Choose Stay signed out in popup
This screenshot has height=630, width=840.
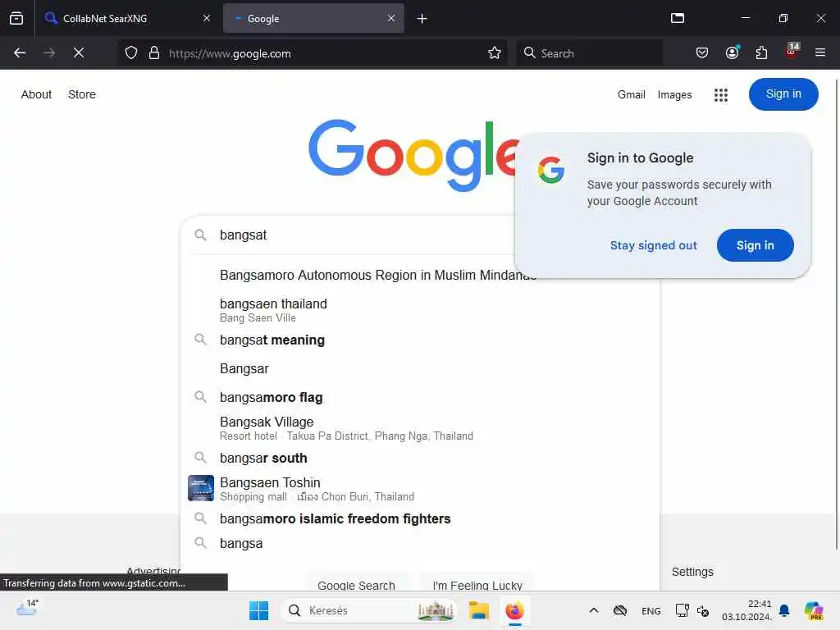[x=654, y=245]
